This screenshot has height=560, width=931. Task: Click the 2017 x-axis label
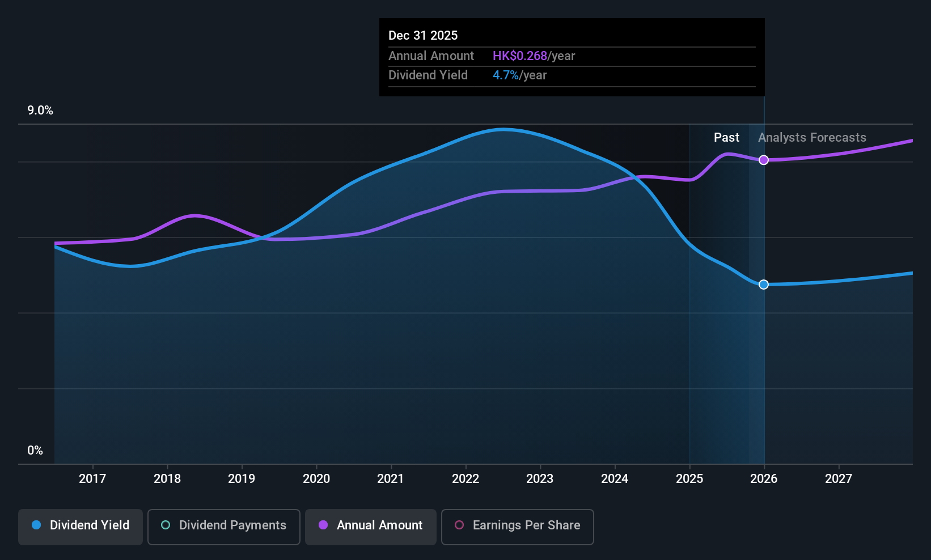pyautogui.click(x=92, y=478)
